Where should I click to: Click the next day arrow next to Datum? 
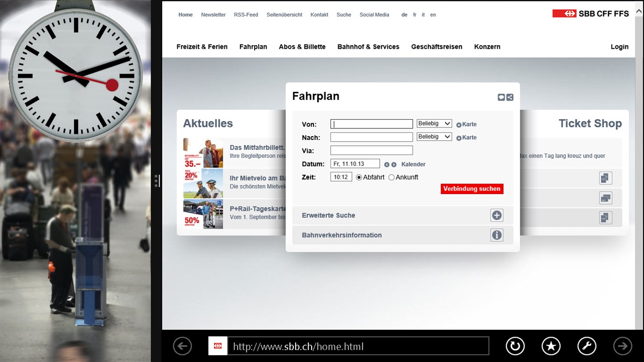394,165
